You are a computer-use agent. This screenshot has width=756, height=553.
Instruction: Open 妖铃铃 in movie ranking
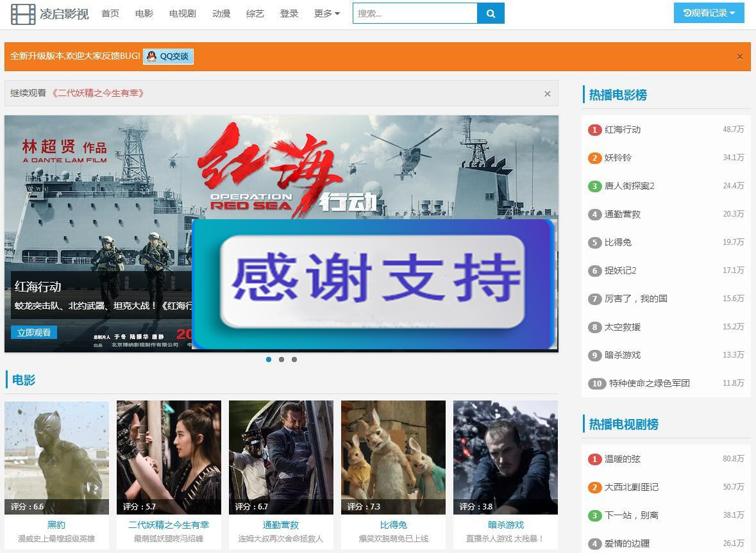pos(618,158)
